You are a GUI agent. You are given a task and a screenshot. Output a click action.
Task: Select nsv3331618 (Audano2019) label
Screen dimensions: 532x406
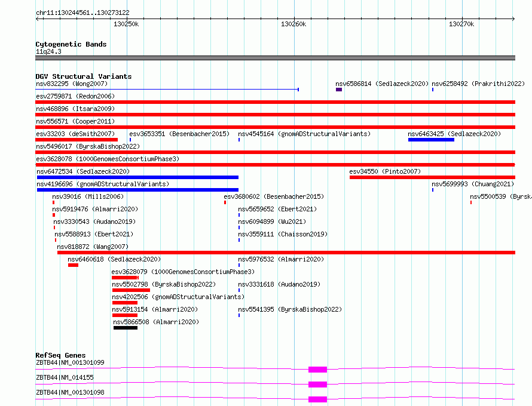coord(279,284)
